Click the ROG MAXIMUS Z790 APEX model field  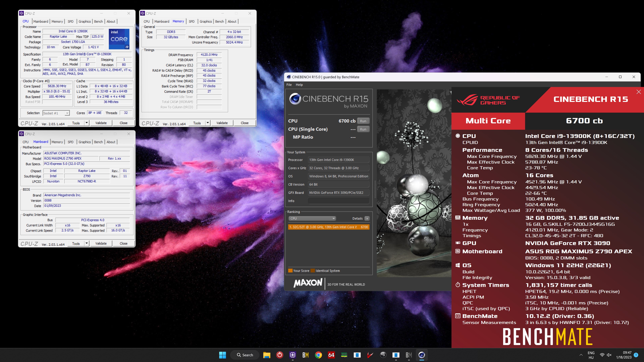coord(71,158)
